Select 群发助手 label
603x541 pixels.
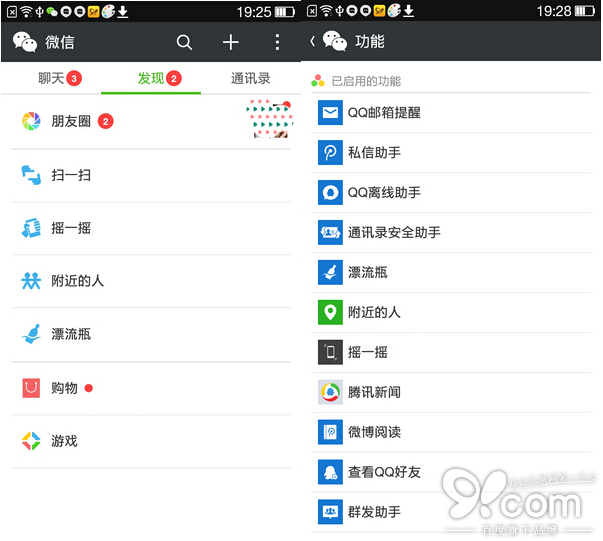(x=374, y=512)
